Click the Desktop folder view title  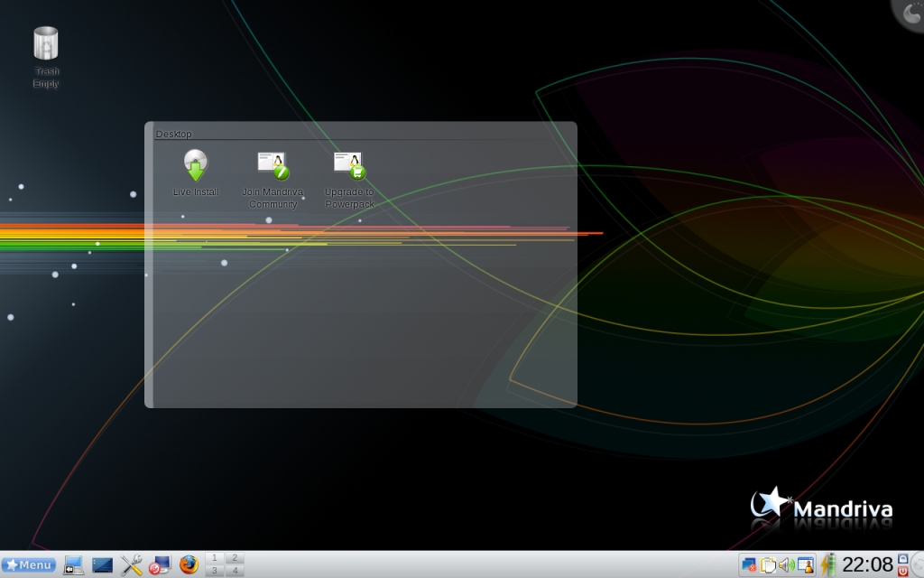tap(173, 134)
